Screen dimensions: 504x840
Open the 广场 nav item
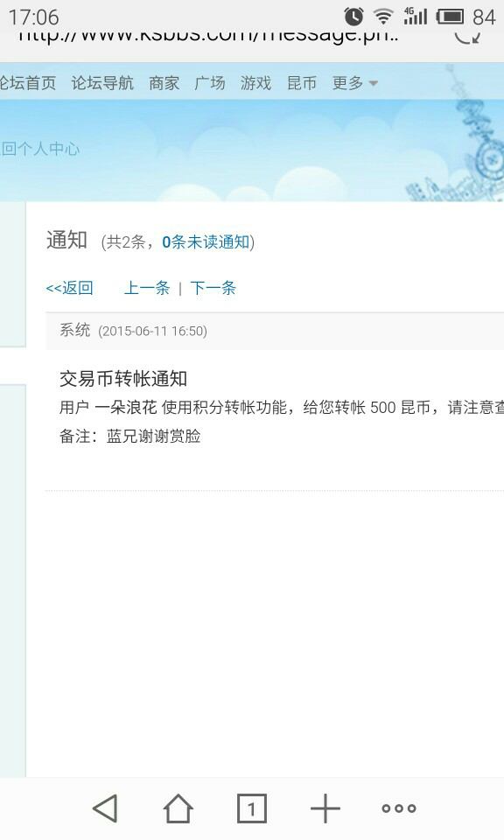pyautogui.click(x=210, y=83)
